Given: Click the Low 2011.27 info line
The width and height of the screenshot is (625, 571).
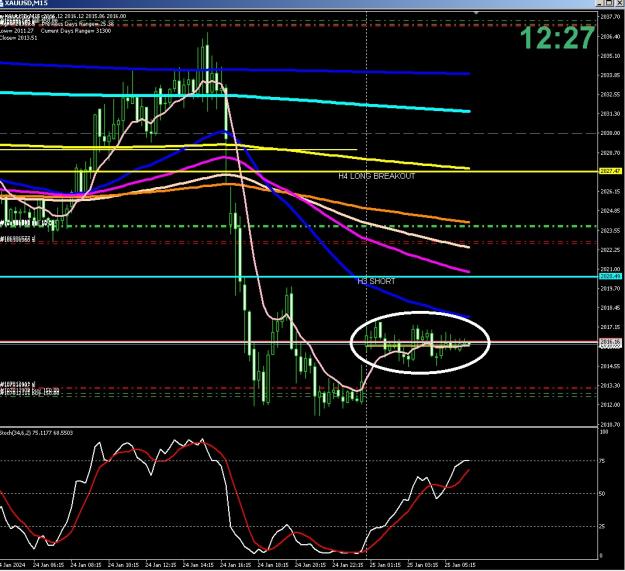Looking at the screenshot, I should click(17, 31).
